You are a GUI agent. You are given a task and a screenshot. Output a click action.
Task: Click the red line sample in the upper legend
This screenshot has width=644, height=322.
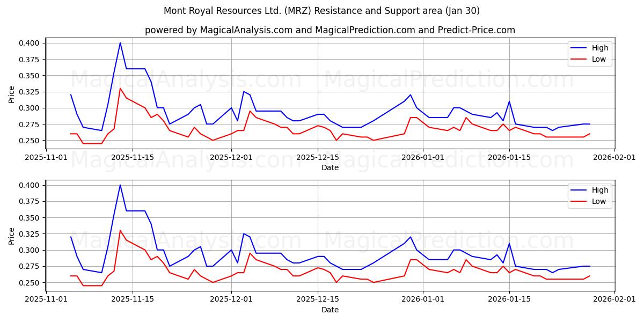580,60
